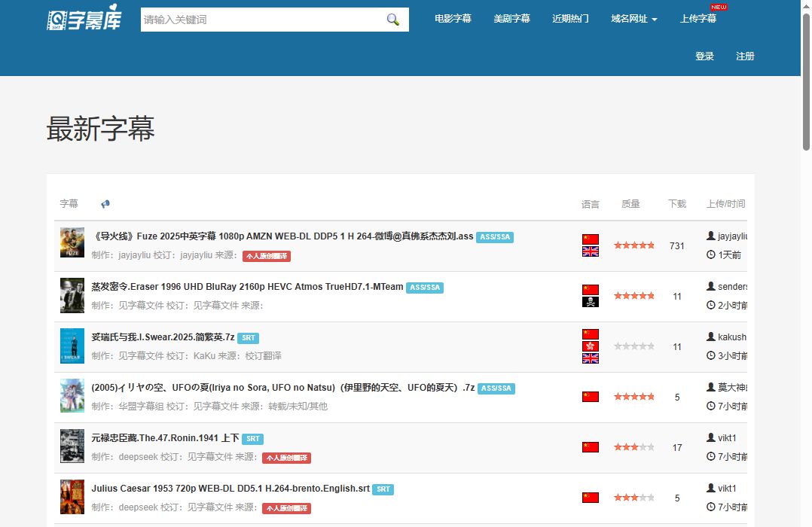Click the clock icon beside 1天前
Viewport: 812px width, 527px height.
pyautogui.click(x=711, y=254)
